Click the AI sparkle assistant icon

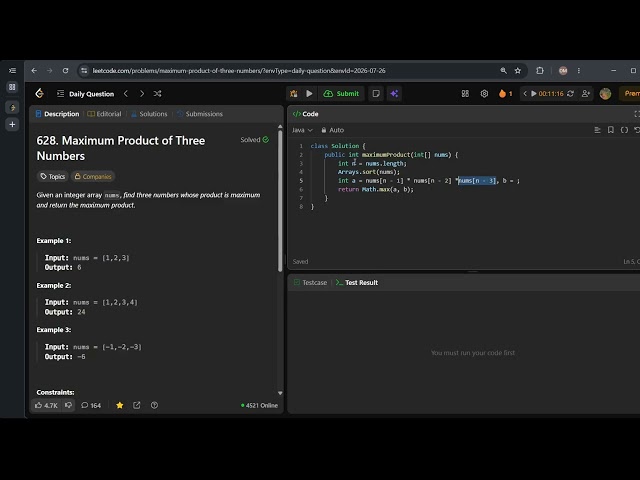pyautogui.click(x=394, y=93)
